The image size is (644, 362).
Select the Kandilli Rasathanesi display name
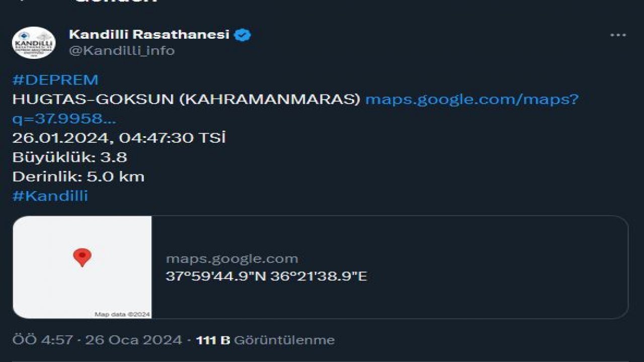tap(151, 35)
